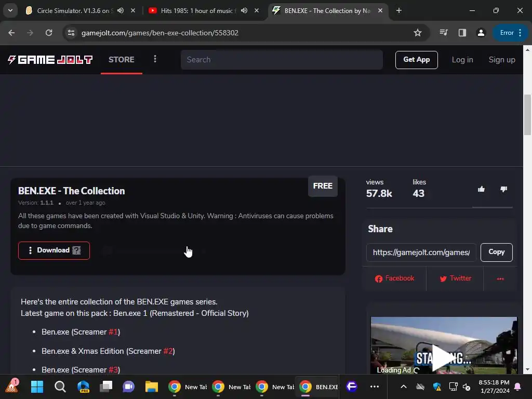Click the Download button for BEN.EXE

click(54, 250)
